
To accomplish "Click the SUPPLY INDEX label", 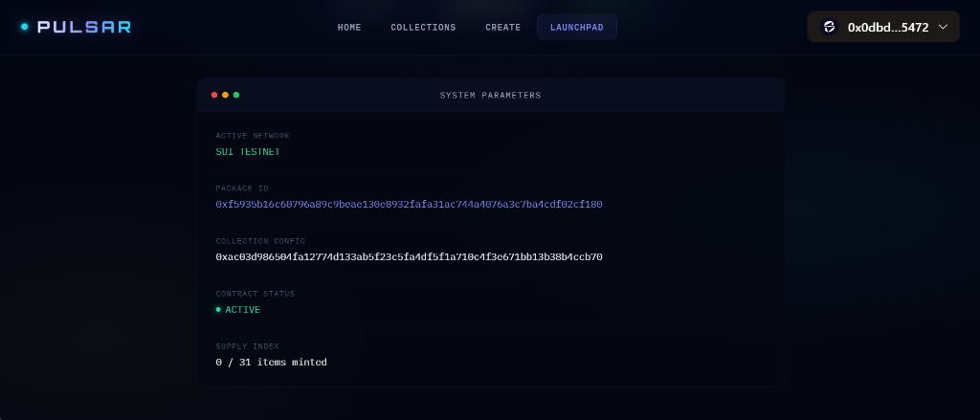I will click(248, 346).
